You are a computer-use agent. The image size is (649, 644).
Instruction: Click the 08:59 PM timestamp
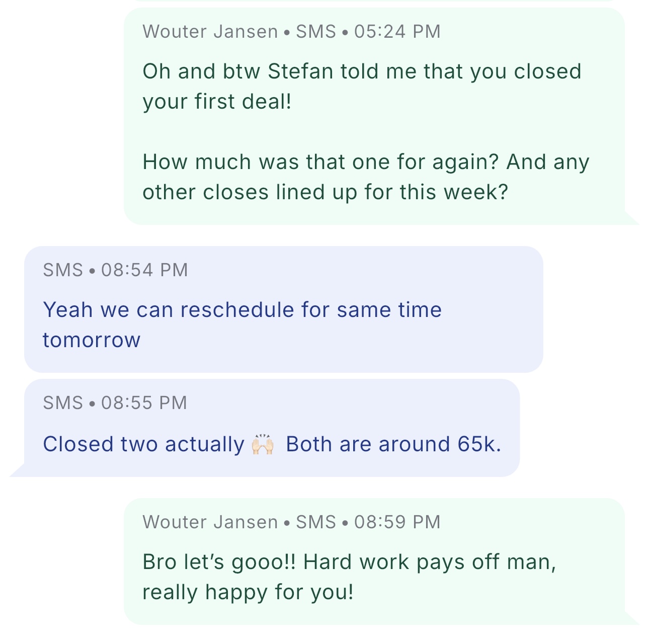tap(397, 522)
